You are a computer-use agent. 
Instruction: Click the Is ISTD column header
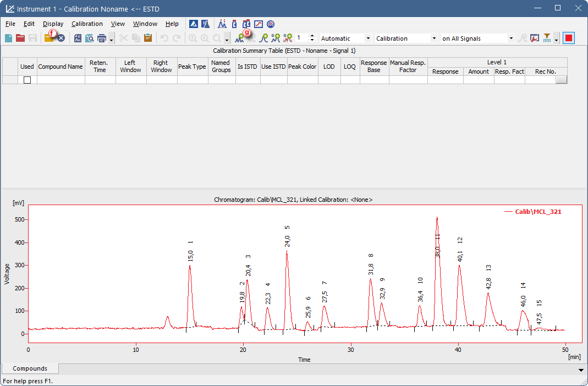248,67
